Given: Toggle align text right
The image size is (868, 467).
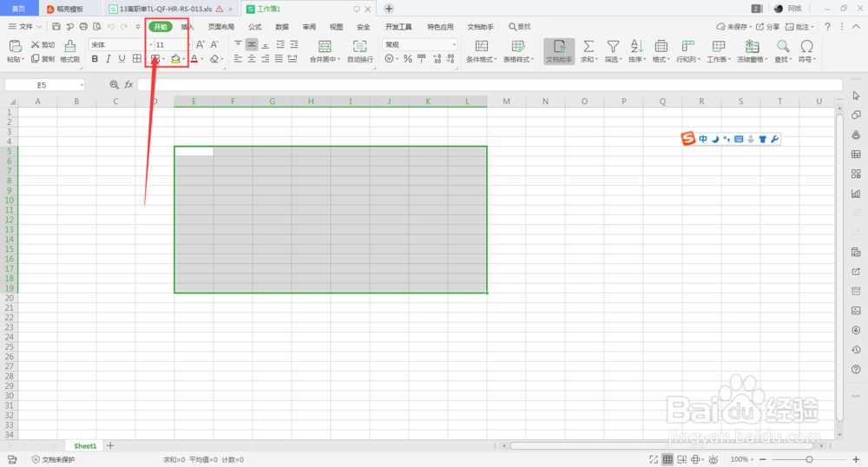Looking at the screenshot, I should pos(265,59).
